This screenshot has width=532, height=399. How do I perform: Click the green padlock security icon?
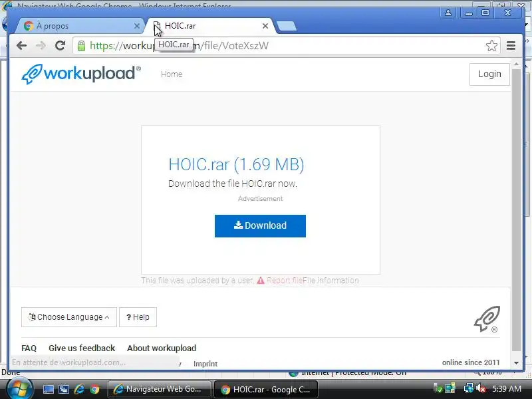tap(81, 45)
